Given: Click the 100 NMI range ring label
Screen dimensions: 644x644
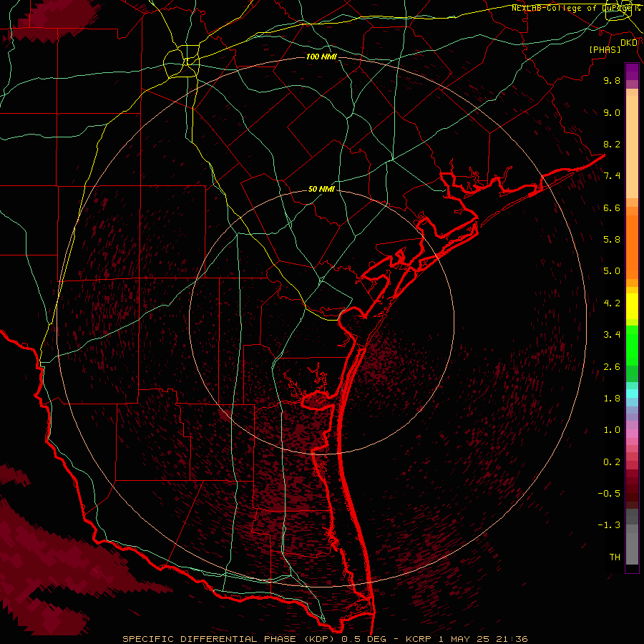Looking at the screenshot, I should click(x=321, y=57).
